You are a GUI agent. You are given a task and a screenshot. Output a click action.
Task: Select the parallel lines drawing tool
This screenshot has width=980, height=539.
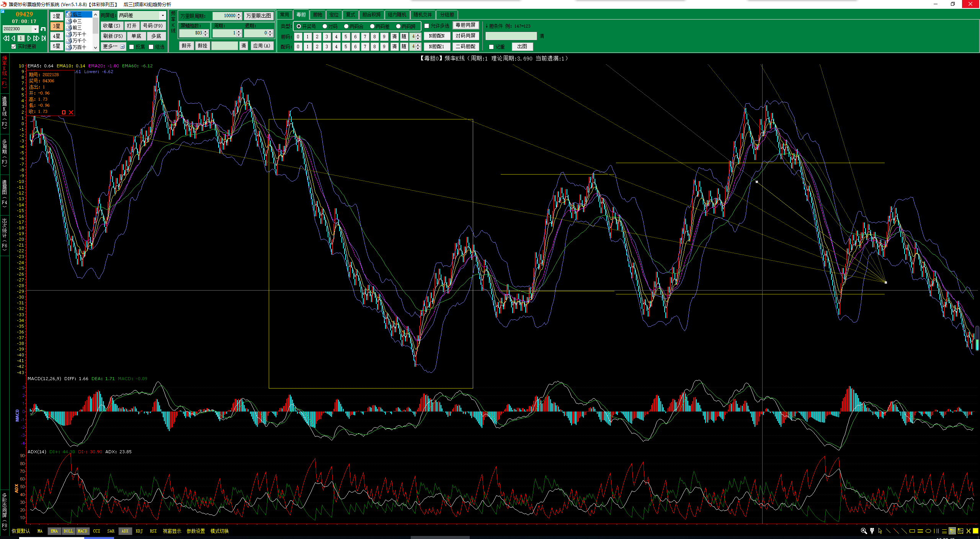click(920, 531)
